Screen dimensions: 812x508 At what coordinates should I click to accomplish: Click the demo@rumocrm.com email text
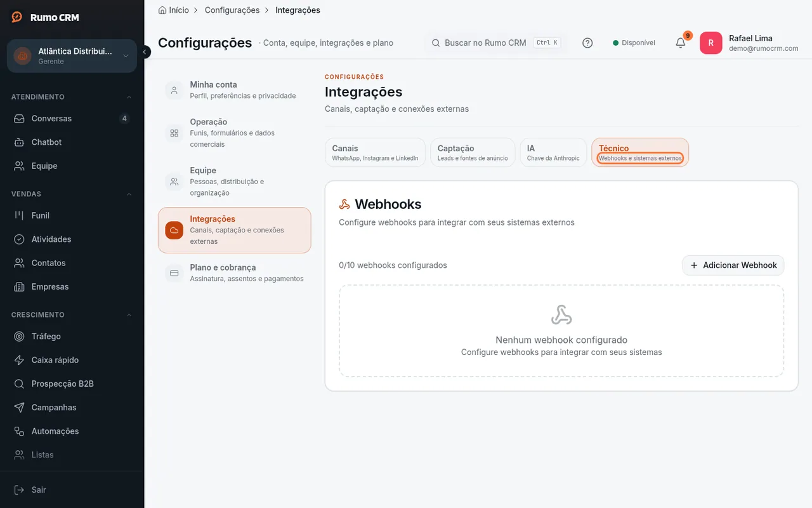tap(764, 48)
